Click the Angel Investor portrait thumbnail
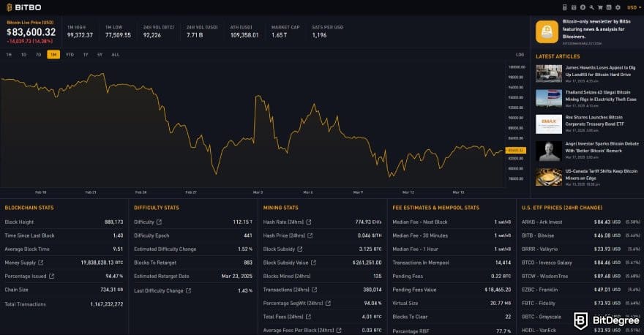Screen dimensions: 644x335 tap(549, 151)
